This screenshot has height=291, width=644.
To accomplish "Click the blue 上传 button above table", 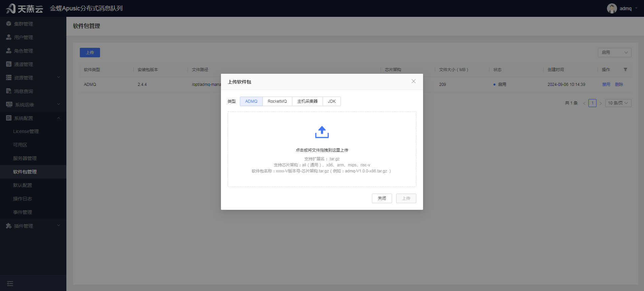I will click(x=90, y=53).
